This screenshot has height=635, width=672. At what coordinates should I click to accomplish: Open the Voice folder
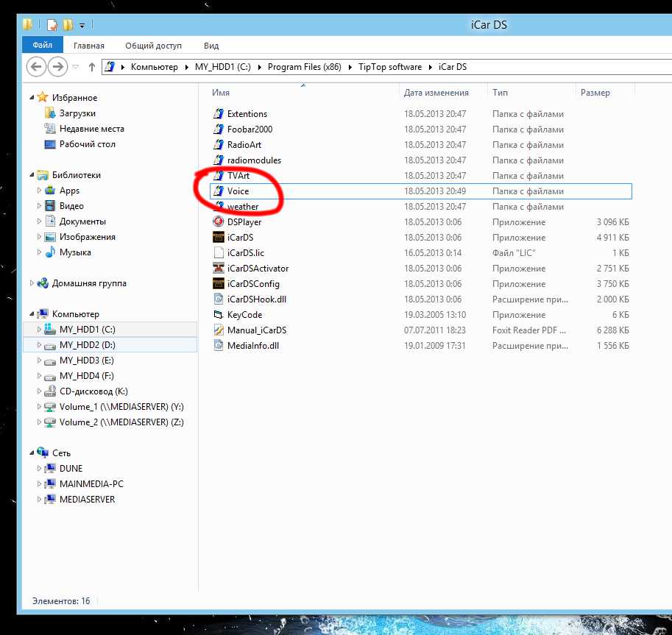pos(238,191)
